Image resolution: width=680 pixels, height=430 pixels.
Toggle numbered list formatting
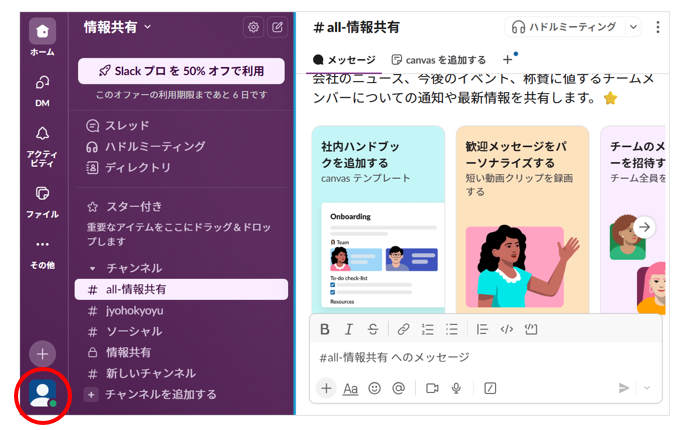coord(428,329)
